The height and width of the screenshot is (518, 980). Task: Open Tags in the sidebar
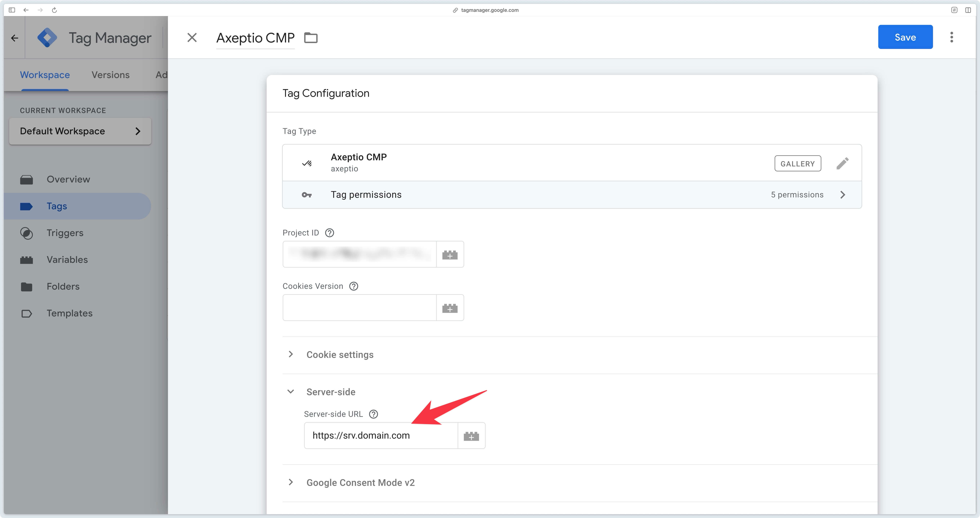[x=78, y=206]
